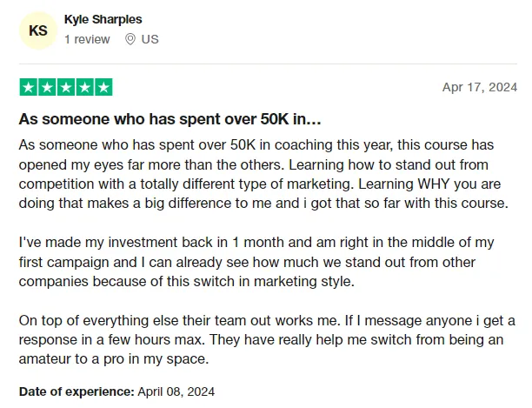Click the paragraph about team response
This screenshot has width=532, height=408.
(x=267, y=339)
